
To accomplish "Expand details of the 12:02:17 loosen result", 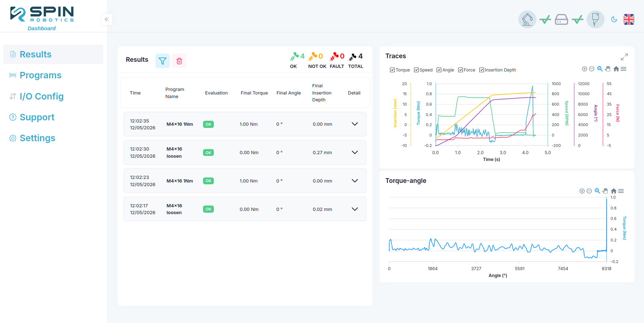I will coord(355,209).
